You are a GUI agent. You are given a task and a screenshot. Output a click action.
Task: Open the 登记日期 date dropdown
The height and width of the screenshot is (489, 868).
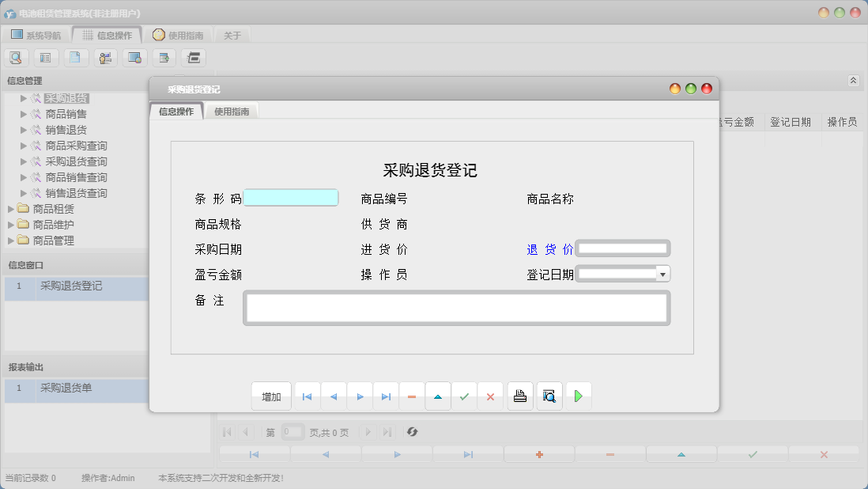coord(662,273)
